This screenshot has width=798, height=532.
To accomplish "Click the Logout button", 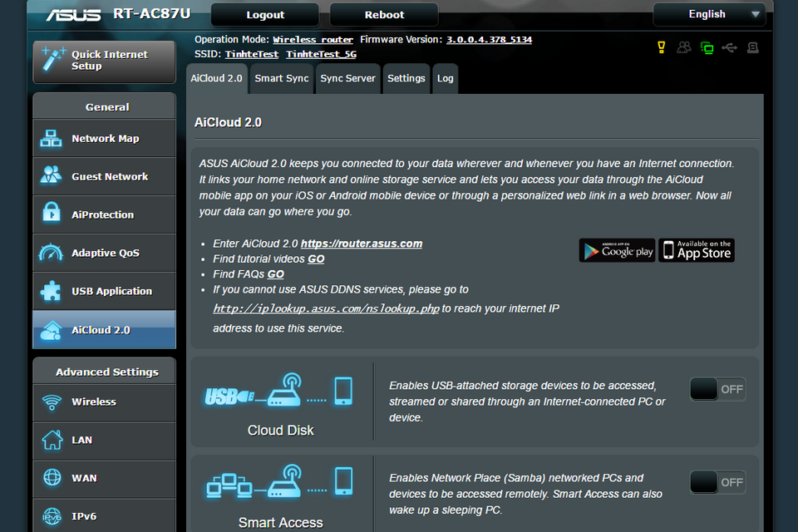I will [x=265, y=15].
